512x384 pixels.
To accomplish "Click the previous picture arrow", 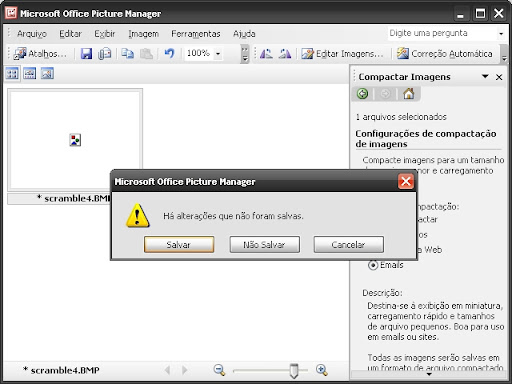I will tap(168, 370).
